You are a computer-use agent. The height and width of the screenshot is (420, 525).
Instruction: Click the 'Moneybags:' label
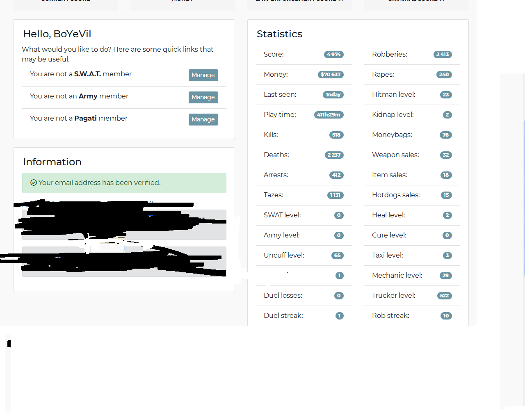(392, 135)
